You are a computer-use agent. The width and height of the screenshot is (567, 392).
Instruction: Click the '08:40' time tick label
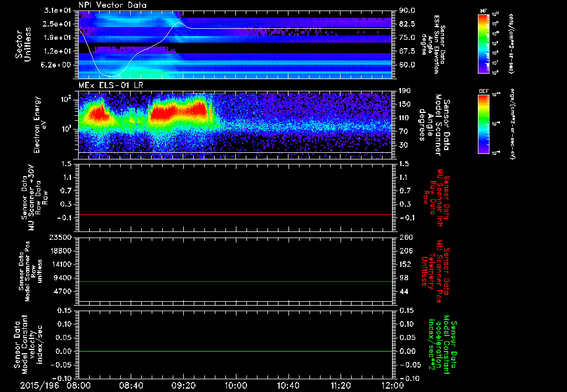point(131,385)
